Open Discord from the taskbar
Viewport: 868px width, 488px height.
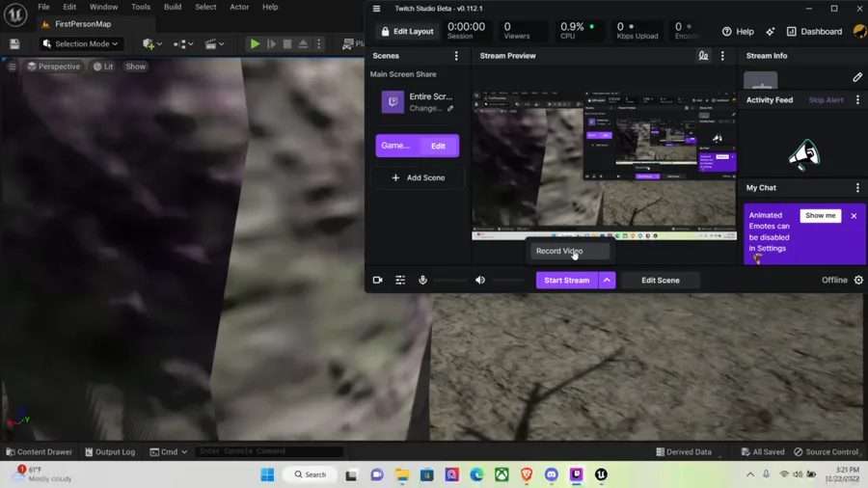pos(552,474)
